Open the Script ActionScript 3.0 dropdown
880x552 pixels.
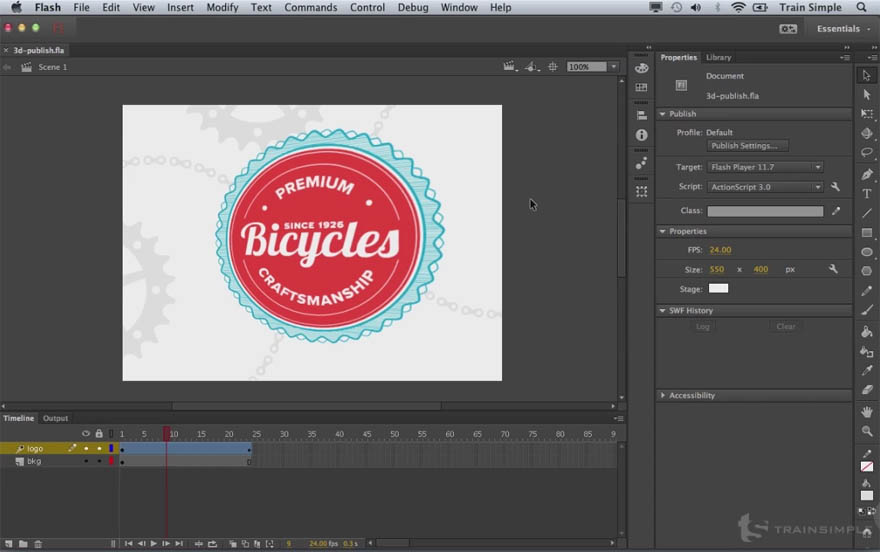[766, 187]
